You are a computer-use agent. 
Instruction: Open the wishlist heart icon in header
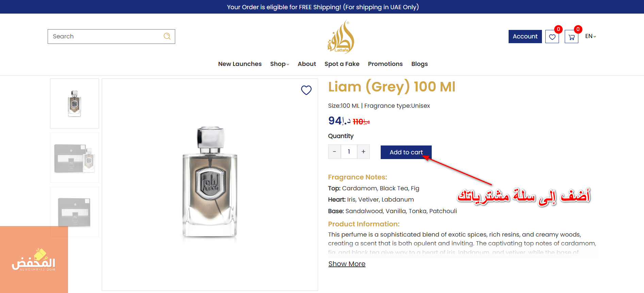tap(552, 37)
